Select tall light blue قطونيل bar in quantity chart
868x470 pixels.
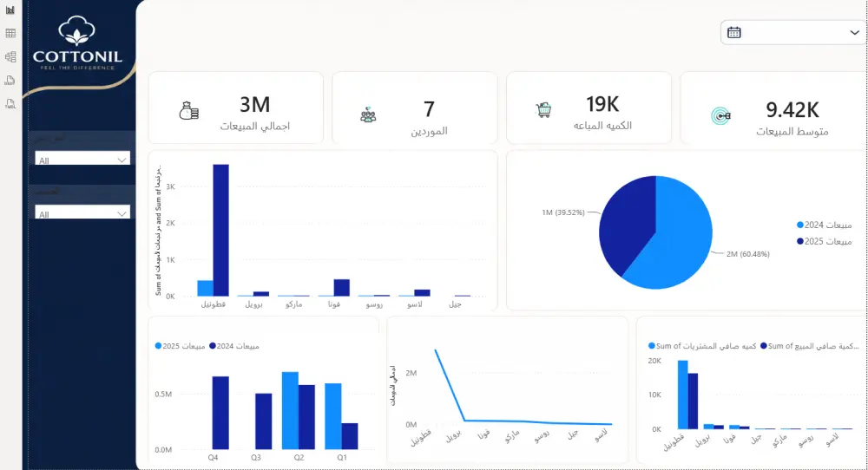coord(682,395)
